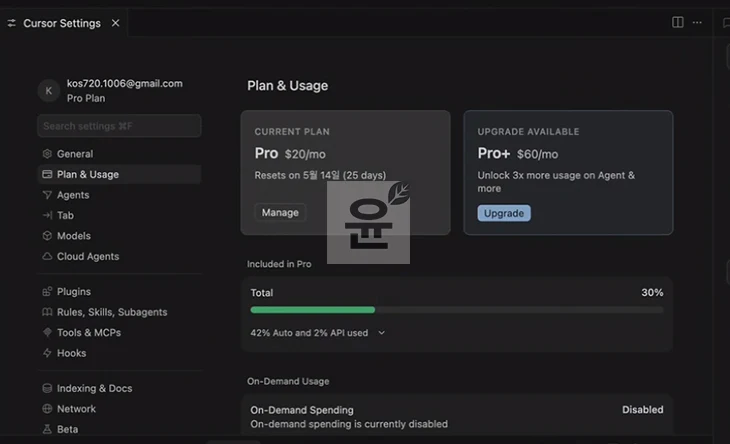The image size is (730, 444).
Task: Click the split editor layout icon
Action: [677, 22]
